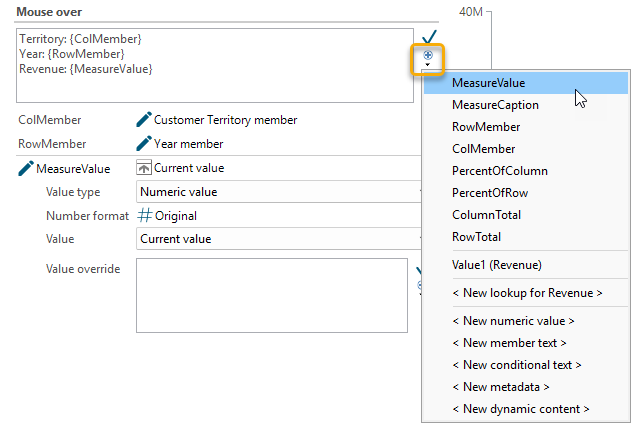Image resolution: width=631 pixels, height=423 pixels.
Task: Click the checkmark icon beside Mouse over text
Action: (430, 37)
